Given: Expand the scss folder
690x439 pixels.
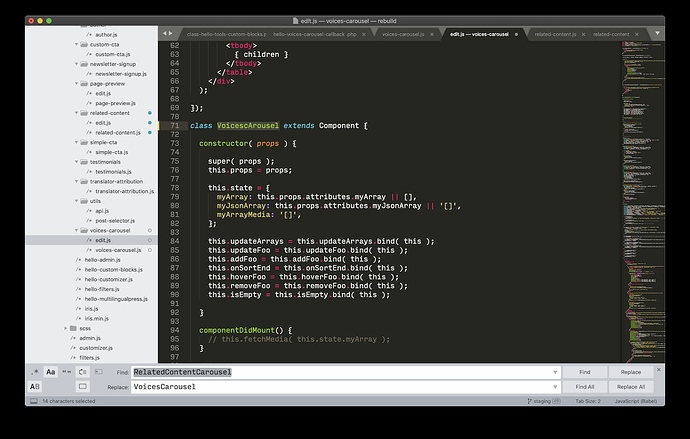Looking at the screenshot, I should click(x=66, y=328).
